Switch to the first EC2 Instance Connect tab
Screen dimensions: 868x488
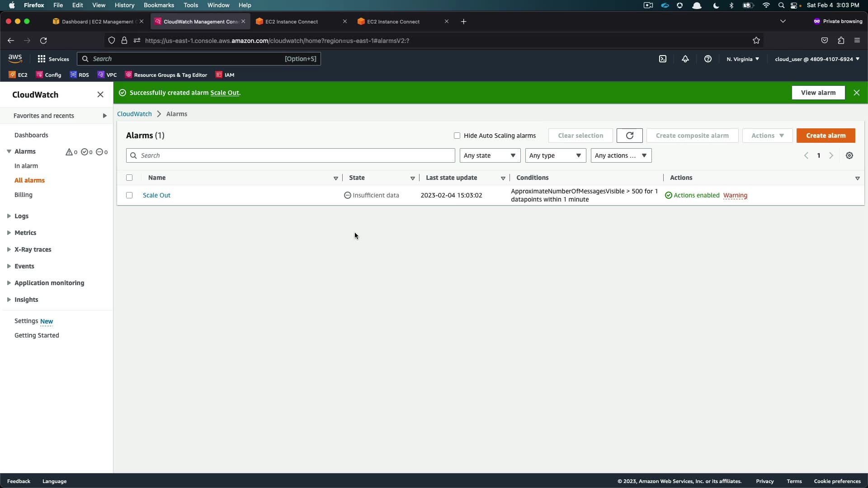click(x=292, y=22)
